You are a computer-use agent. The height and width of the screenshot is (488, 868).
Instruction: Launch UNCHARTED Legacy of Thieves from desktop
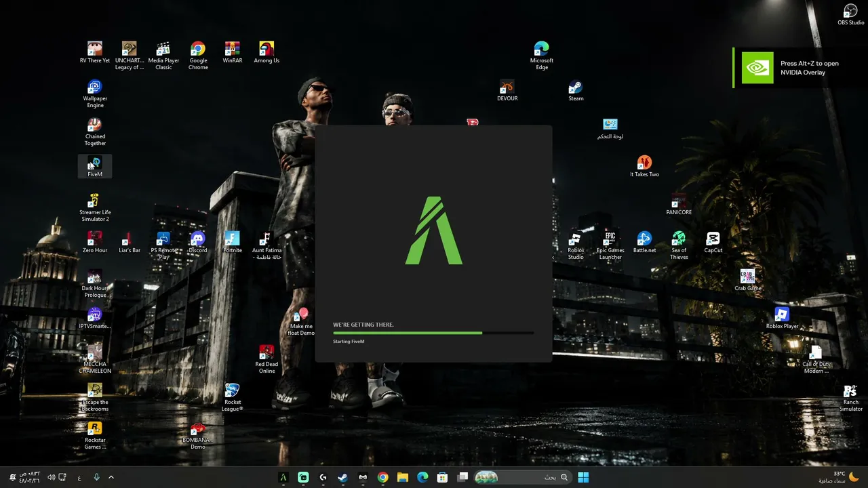coord(129,56)
